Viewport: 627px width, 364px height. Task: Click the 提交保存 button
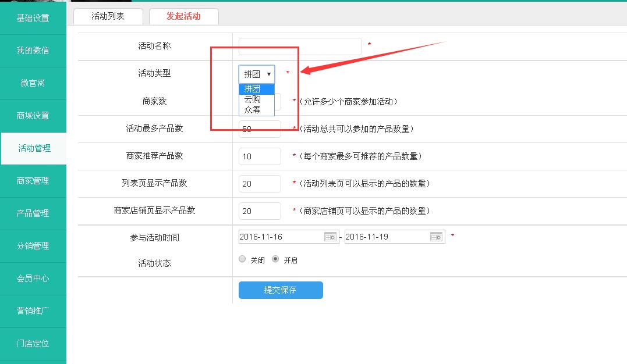[281, 290]
